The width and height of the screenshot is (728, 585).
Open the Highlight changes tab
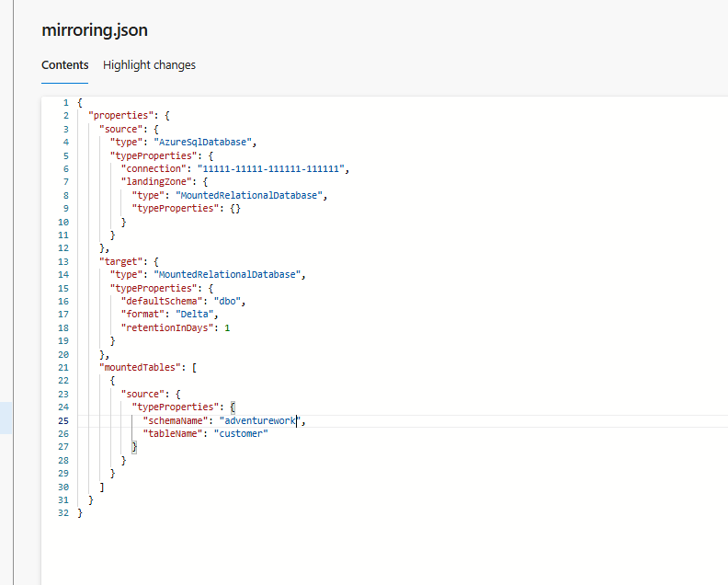click(x=149, y=65)
